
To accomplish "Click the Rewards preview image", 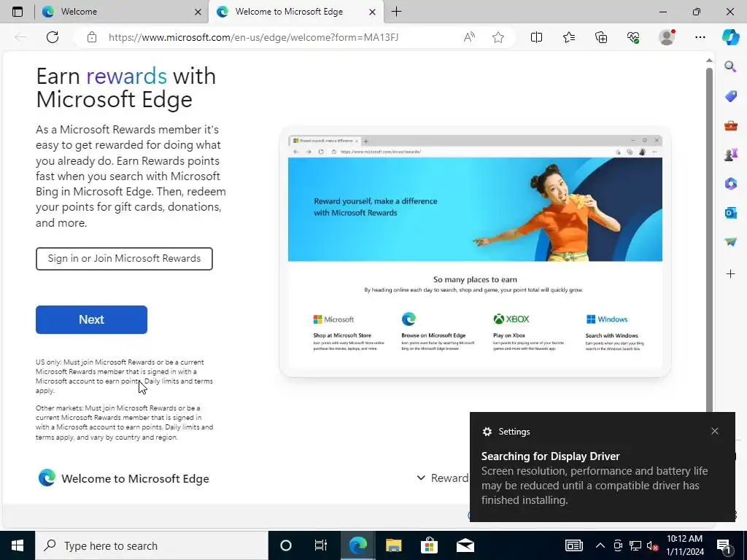I will click(475, 252).
